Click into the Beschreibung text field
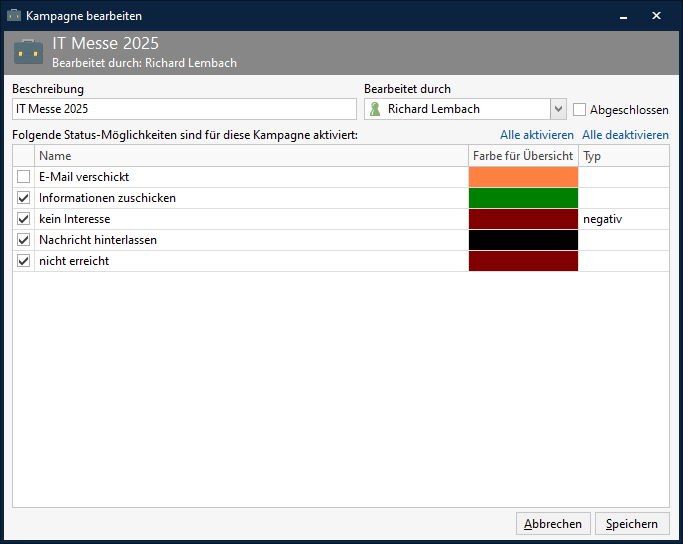683x544 pixels. point(184,109)
